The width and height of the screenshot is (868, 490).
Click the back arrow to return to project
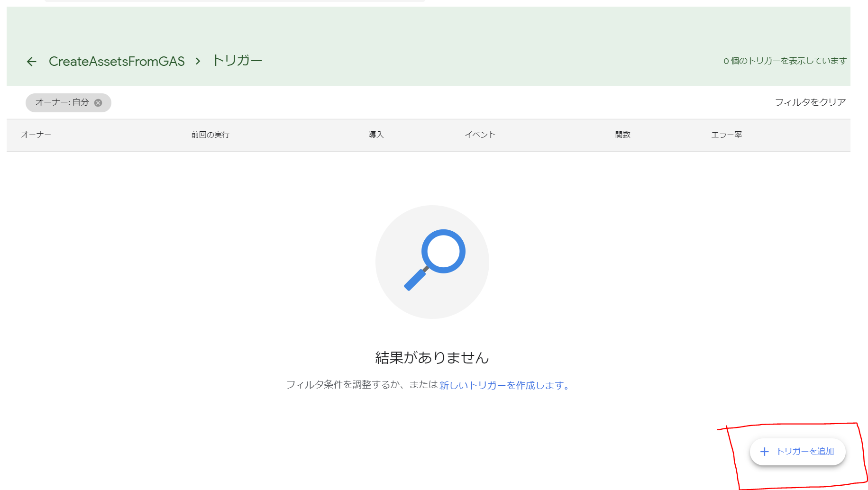pos(31,61)
